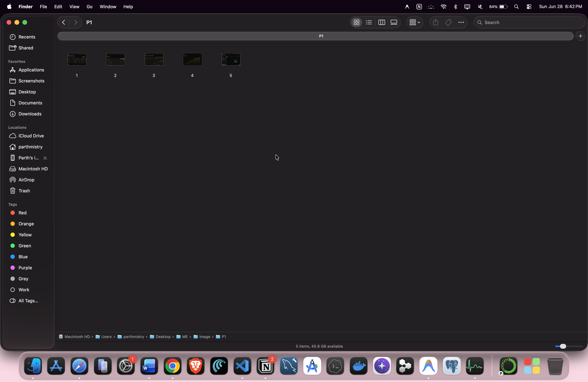The height and width of the screenshot is (382, 588).
Task: Go back with the back arrow
Action: 63,23
